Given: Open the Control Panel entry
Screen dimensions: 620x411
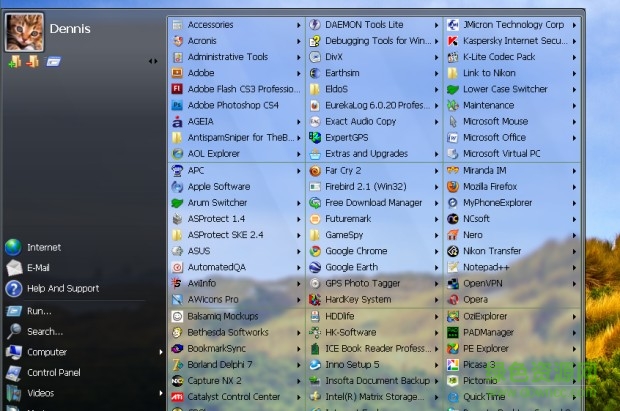Looking at the screenshot, I should 53,372.
